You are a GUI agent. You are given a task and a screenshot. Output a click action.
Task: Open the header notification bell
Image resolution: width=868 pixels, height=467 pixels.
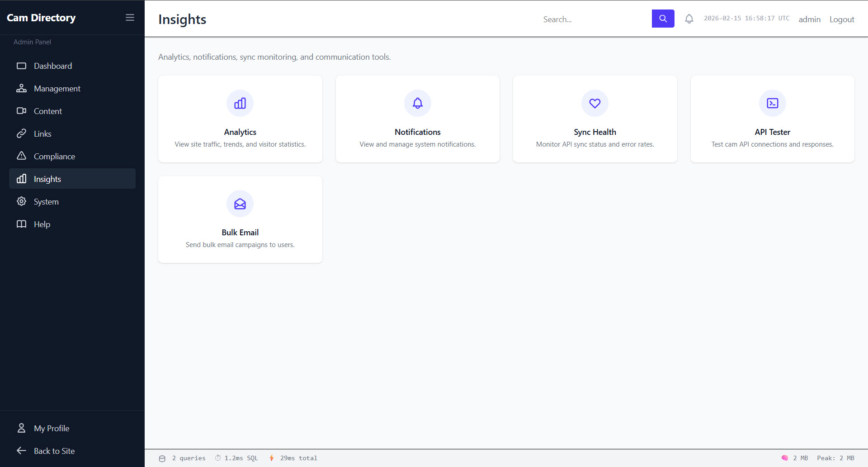689,19
